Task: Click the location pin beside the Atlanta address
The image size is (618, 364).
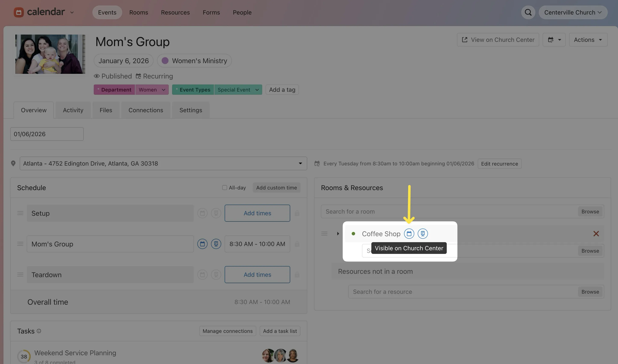Action: (x=13, y=163)
